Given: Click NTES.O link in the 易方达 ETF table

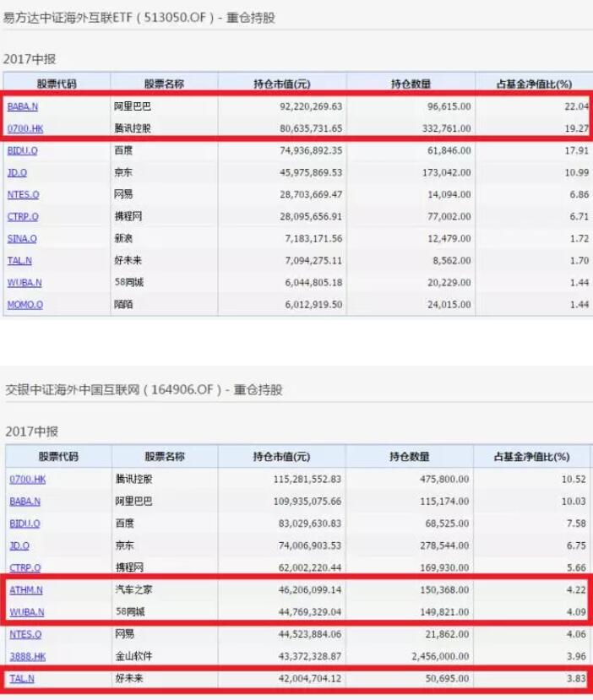Looking at the screenshot, I should [x=24, y=195].
